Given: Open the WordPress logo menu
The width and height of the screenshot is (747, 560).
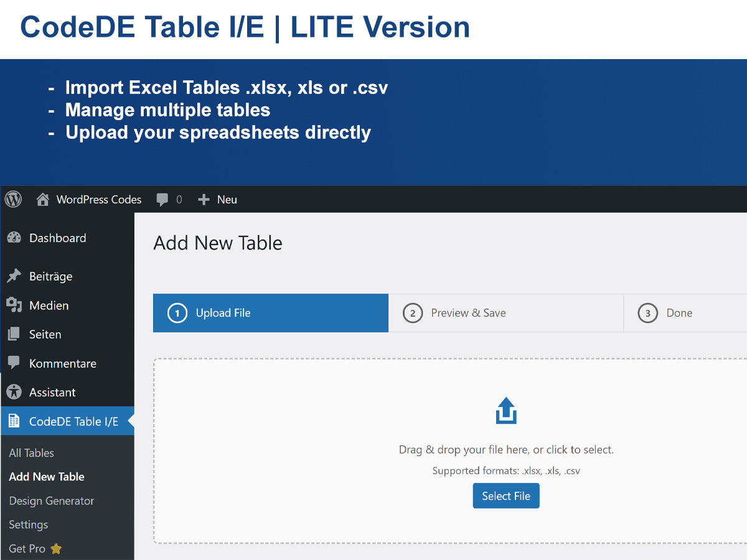Looking at the screenshot, I should [13, 199].
